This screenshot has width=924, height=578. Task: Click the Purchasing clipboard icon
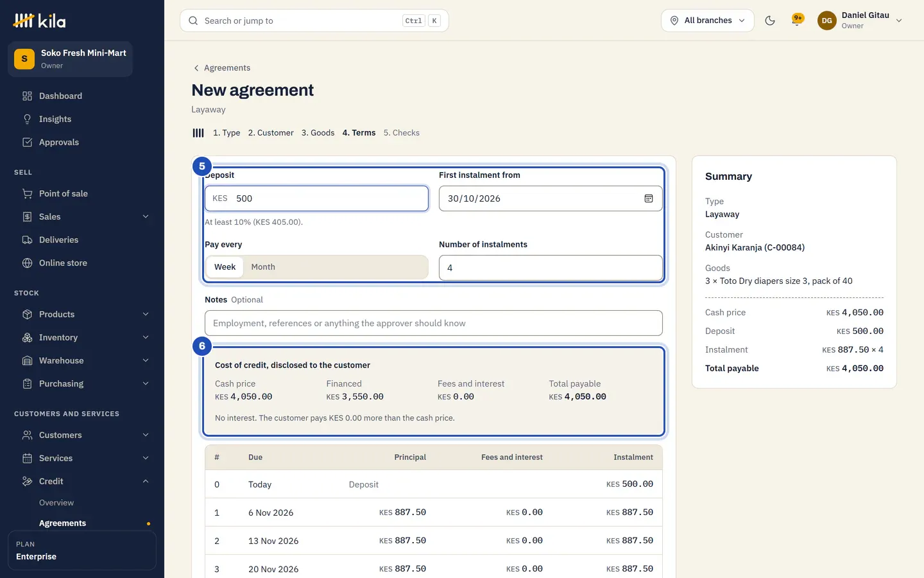pos(27,383)
